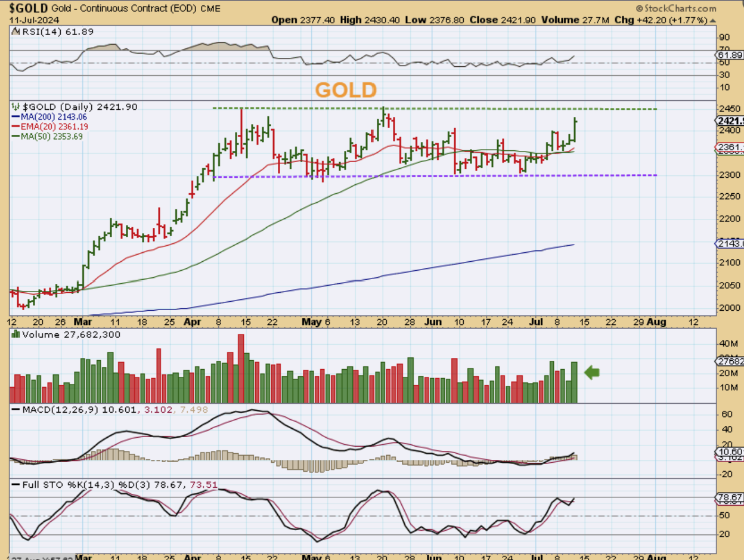The width and height of the screenshot is (744, 560).
Task: Select the High 2430.40 value
Action: 371,20
